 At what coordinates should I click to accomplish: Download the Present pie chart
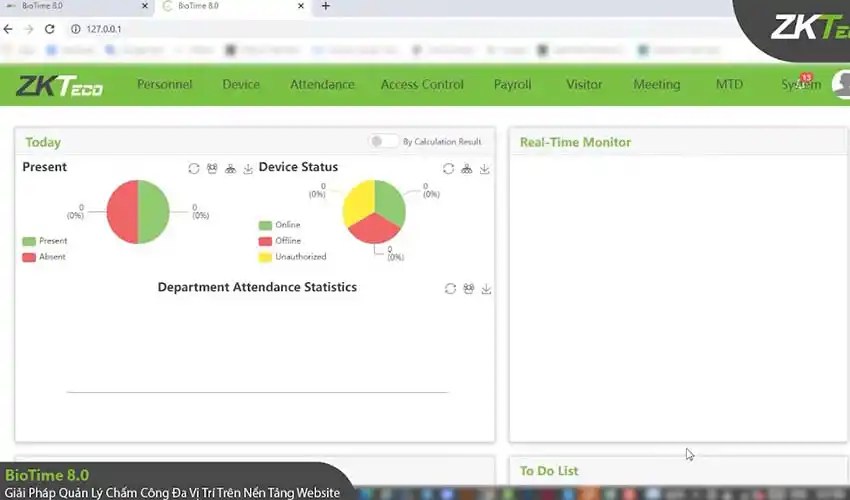pos(248,169)
